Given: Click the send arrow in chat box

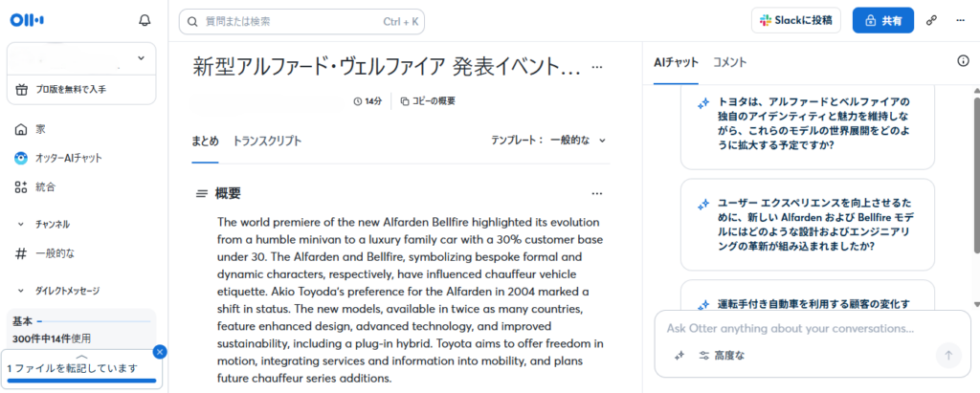Looking at the screenshot, I should (948, 356).
